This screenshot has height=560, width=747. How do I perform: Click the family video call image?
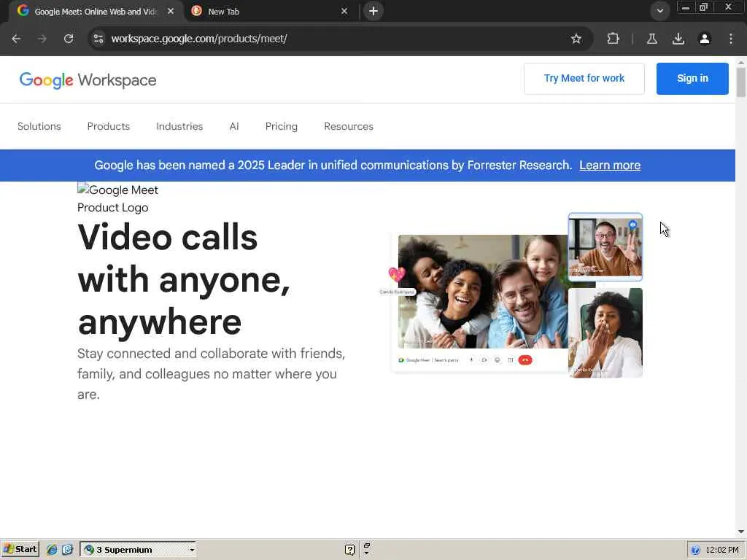483,292
